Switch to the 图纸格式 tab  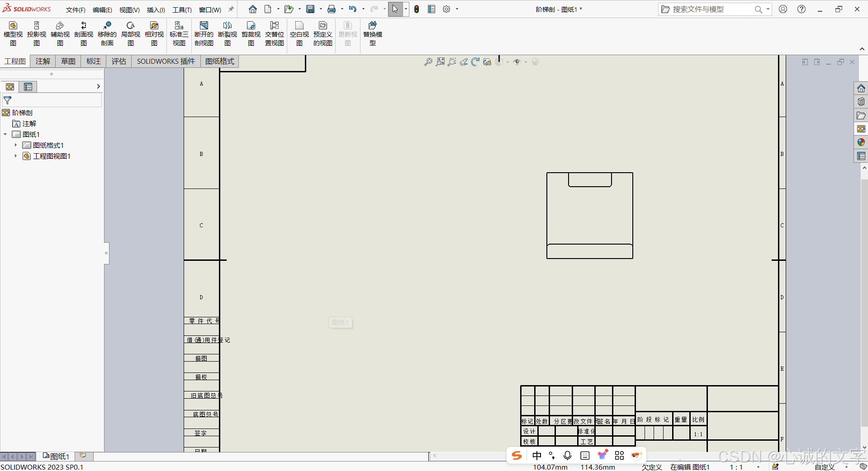click(220, 61)
